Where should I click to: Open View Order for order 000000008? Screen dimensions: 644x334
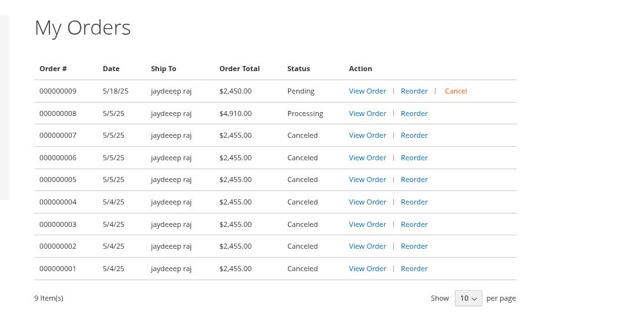pos(367,113)
